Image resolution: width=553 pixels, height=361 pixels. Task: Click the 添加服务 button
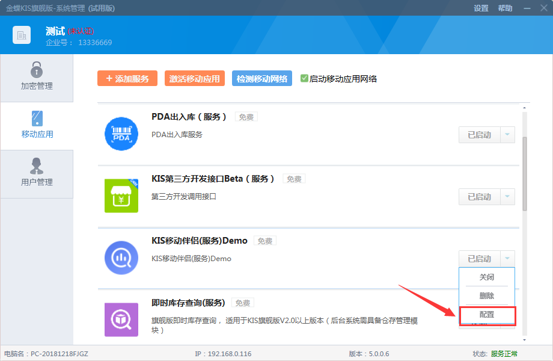[127, 78]
